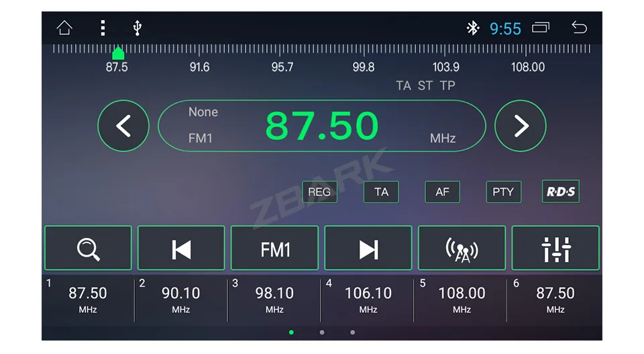
Task: Select preset 1 at 87.50 MHz
Action: [x=88, y=300]
